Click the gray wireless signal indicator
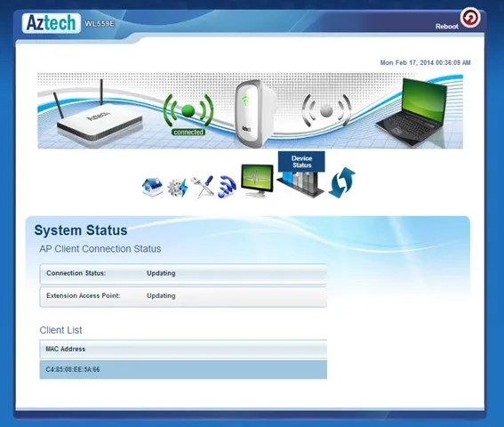This screenshot has height=427, width=504. (326, 110)
